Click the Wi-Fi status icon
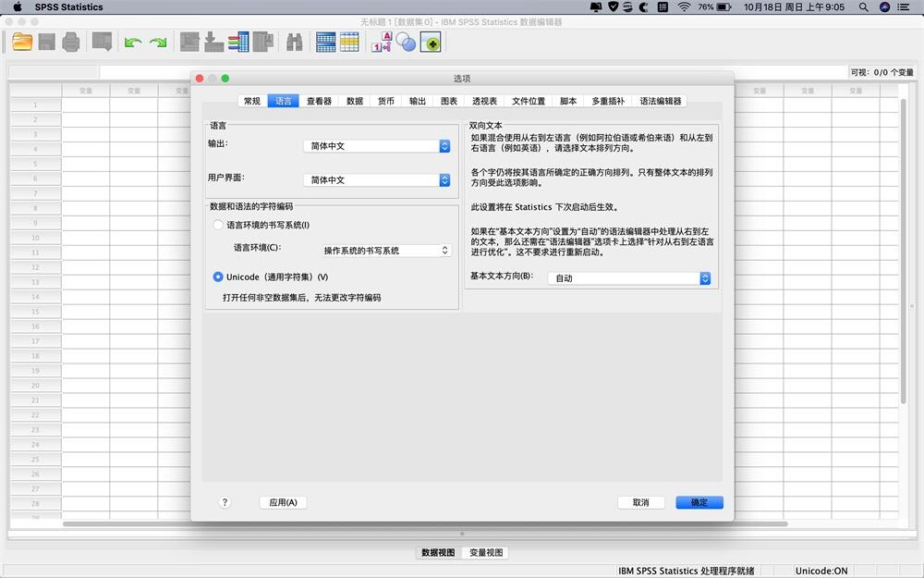Screen dimensions: 924x578 [x=684, y=7]
